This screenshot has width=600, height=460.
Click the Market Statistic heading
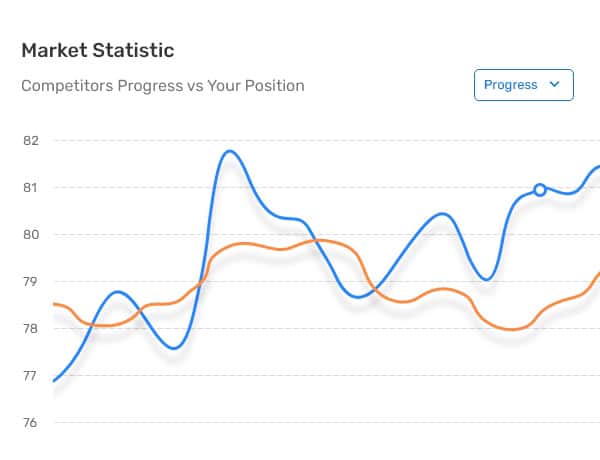tap(98, 50)
